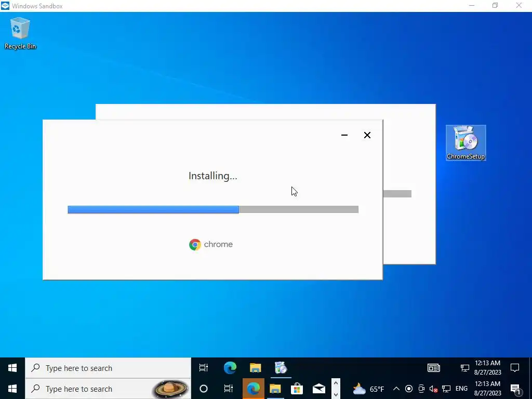This screenshot has width=532, height=399.
Task: Click the network icon beside ENG
Action: click(446, 389)
